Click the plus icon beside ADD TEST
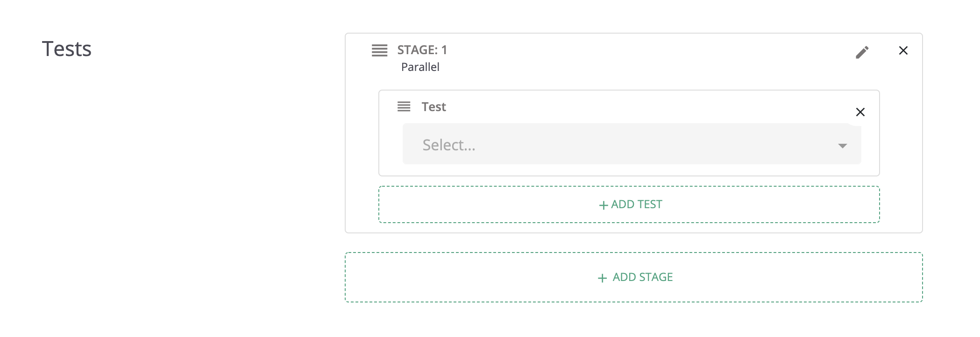The height and width of the screenshot is (337, 980). [x=603, y=205]
